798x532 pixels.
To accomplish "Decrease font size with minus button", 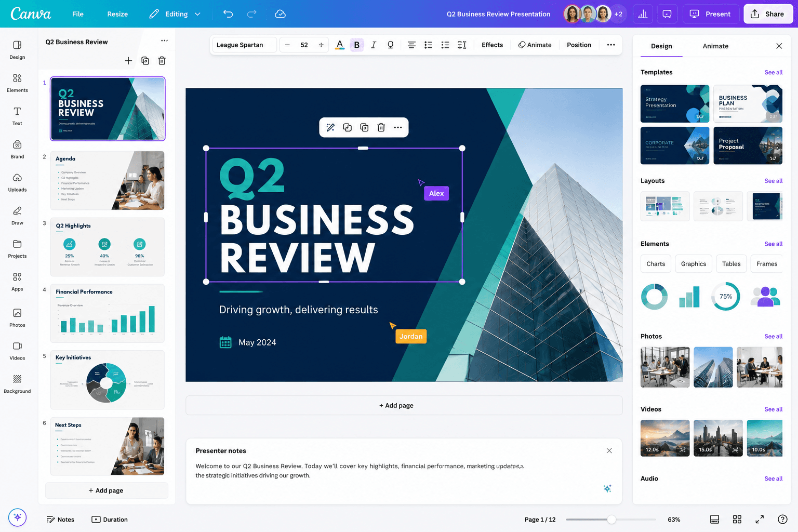I will point(287,45).
